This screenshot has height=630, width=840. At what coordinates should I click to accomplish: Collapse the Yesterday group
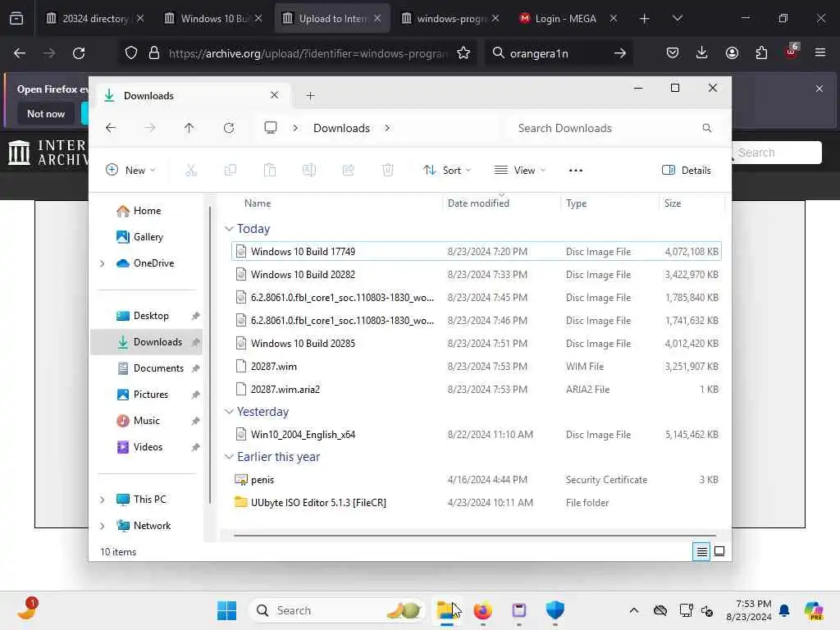[x=229, y=412]
